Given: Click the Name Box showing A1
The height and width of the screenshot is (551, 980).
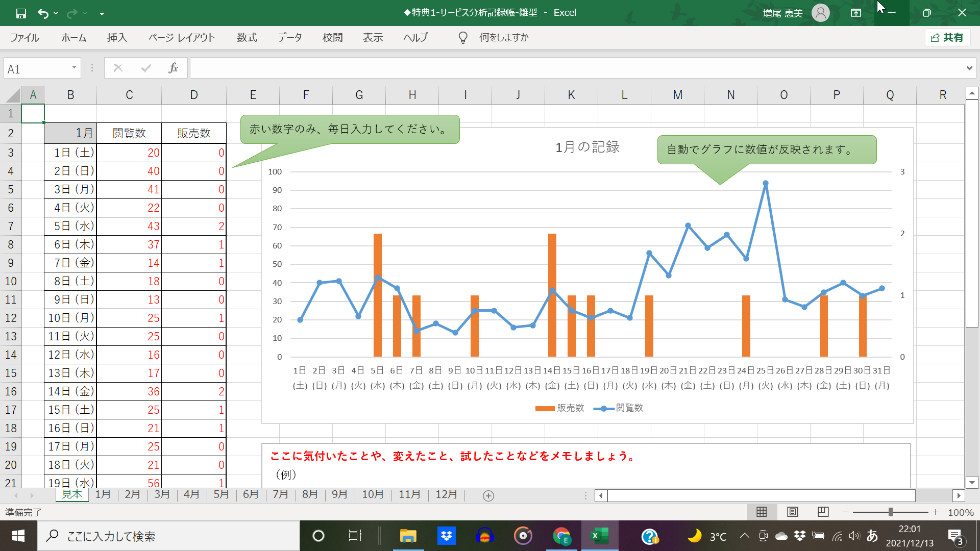Looking at the screenshot, I should click(x=37, y=69).
